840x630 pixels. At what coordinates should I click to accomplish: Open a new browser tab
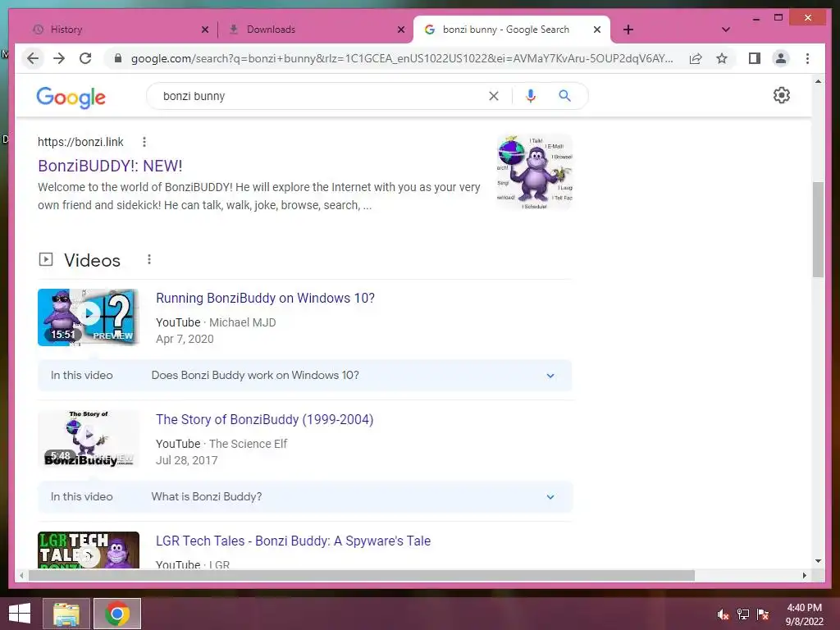pyautogui.click(x=628, y=30)
